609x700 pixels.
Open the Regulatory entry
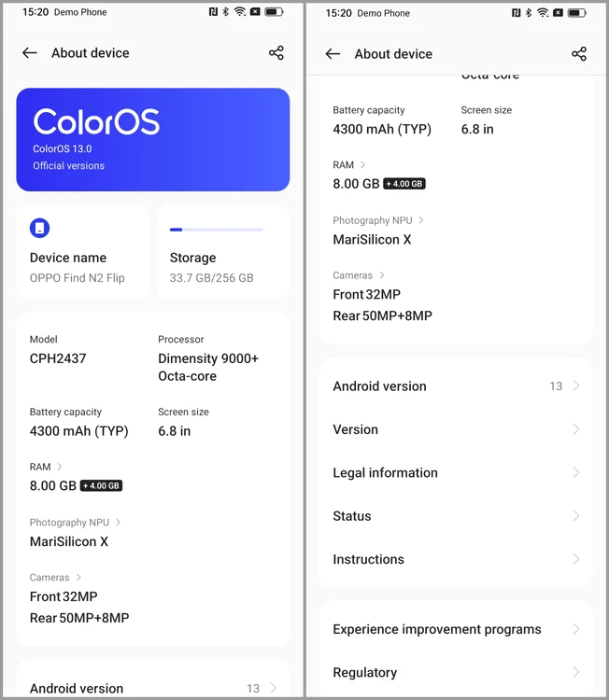456,672
